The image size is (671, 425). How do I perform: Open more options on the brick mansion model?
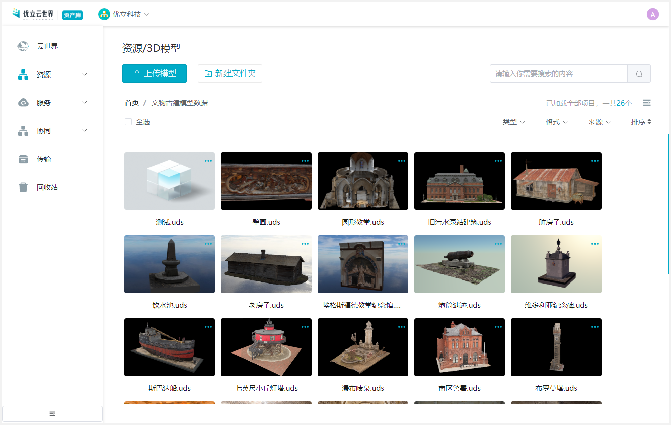498,161
